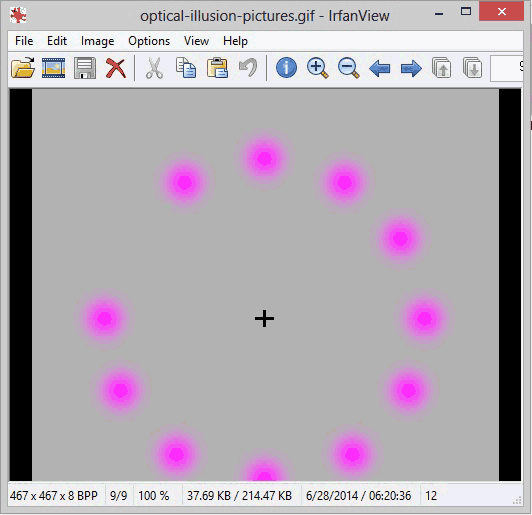
Task: Go to next image with right arrow
Action: tap(411, 69)
